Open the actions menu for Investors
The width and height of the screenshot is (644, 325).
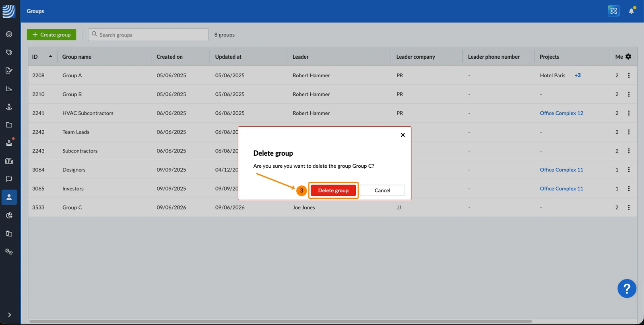[x=629, y=189]
